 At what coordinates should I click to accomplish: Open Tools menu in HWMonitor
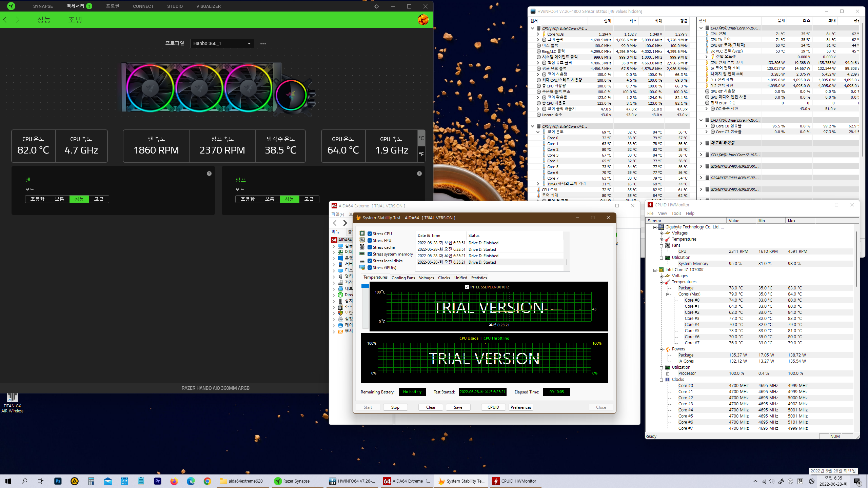tap(676, 213)
